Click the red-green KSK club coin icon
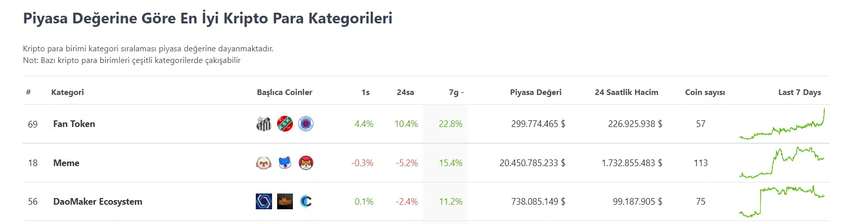This screenshot has width=868, height=224. (285, 124)
